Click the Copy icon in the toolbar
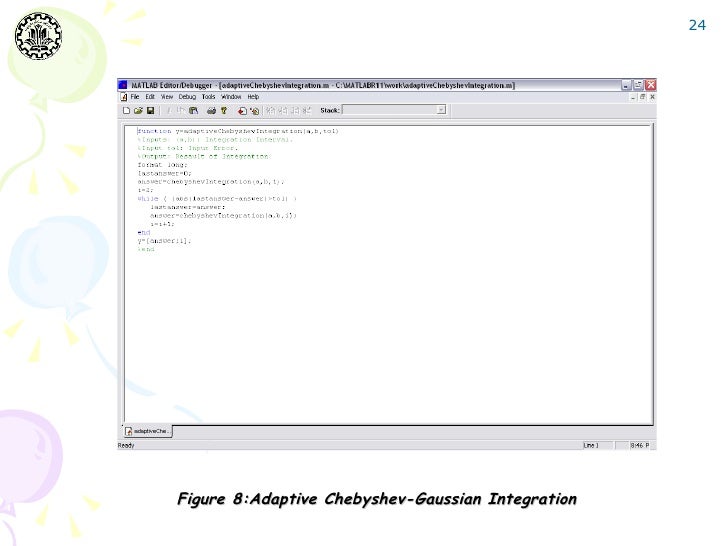This screenshot has width=728, height=546. (x=181, y=110)
